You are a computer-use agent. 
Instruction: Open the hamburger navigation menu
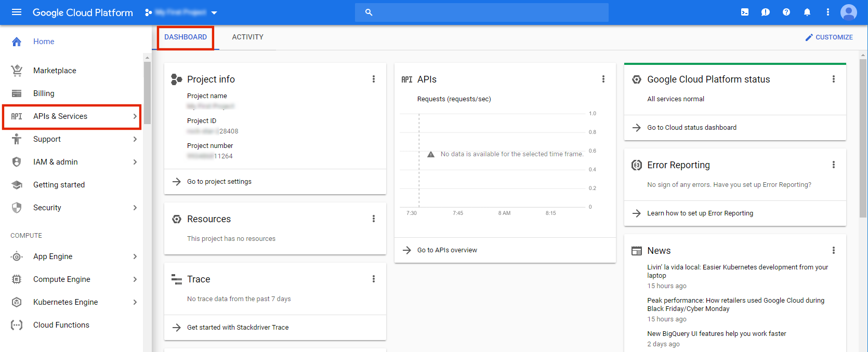click(x=17, y=12)
